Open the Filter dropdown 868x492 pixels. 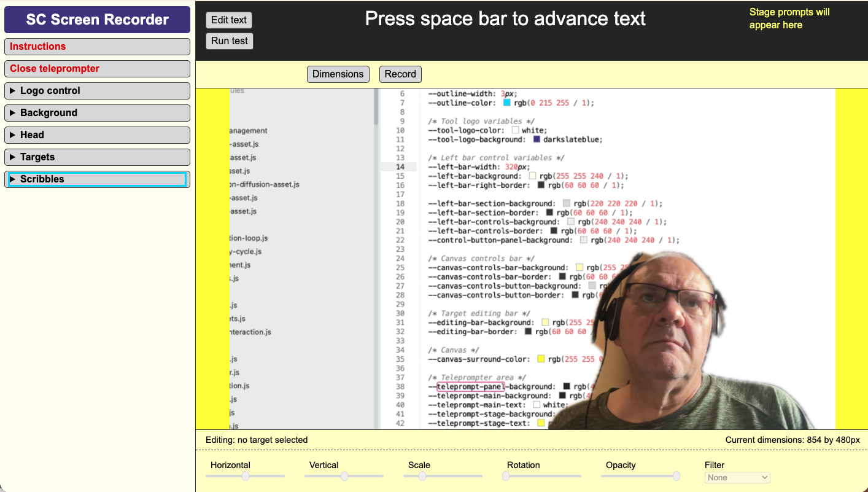coord(737,477)
